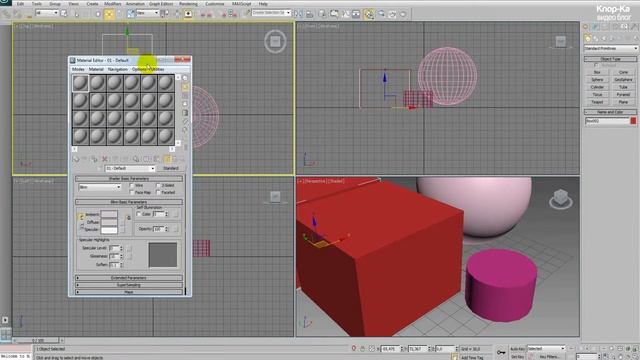Click the Ambient color swatch
Image resolution: width=640 pixels, height=360 pixels.
[109, 214]
